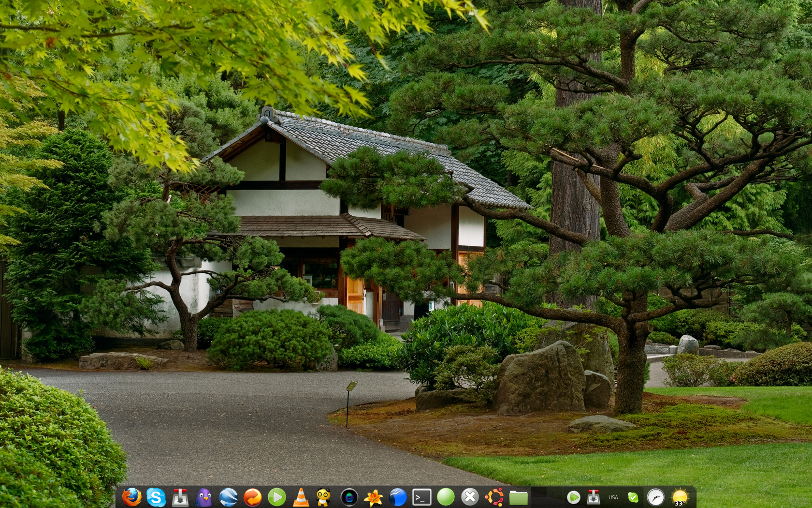Viewport: 812px width, 508px height.
Task: Launch OpenOffice blue seagulls icon
Action: (x=397, y=497)
